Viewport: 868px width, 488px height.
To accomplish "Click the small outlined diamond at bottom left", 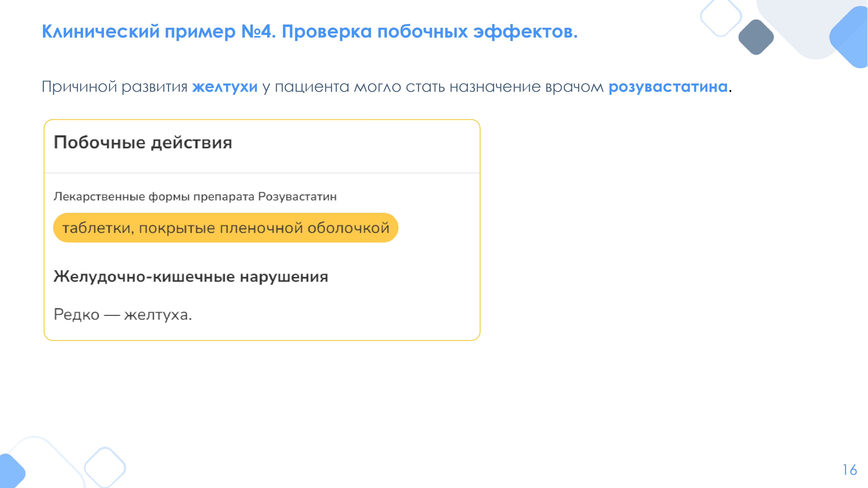I will [105, 467].
